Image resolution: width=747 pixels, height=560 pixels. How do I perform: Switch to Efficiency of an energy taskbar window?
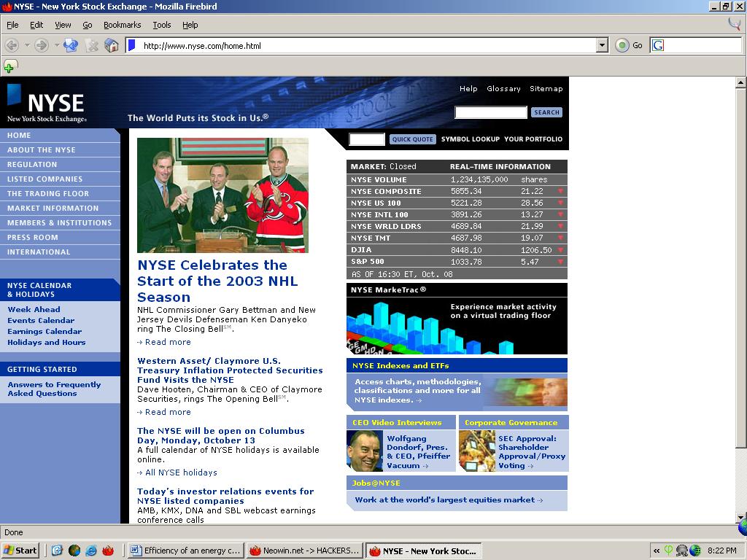[186, 551]
